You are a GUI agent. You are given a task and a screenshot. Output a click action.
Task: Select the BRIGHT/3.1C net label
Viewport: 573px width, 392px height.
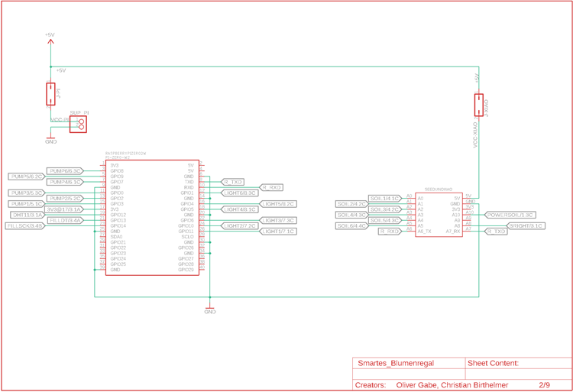[526, 226]
